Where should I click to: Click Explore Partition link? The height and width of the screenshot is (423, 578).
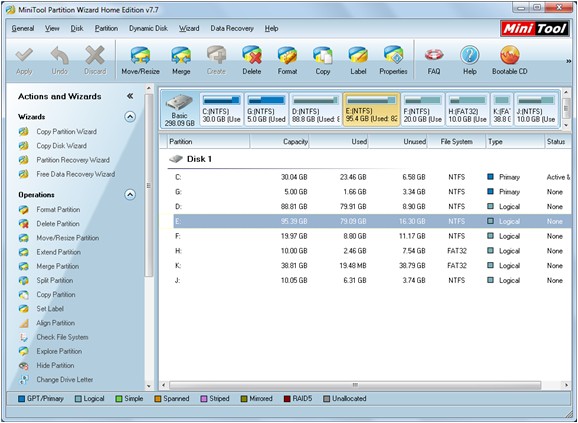pos(59,352)
